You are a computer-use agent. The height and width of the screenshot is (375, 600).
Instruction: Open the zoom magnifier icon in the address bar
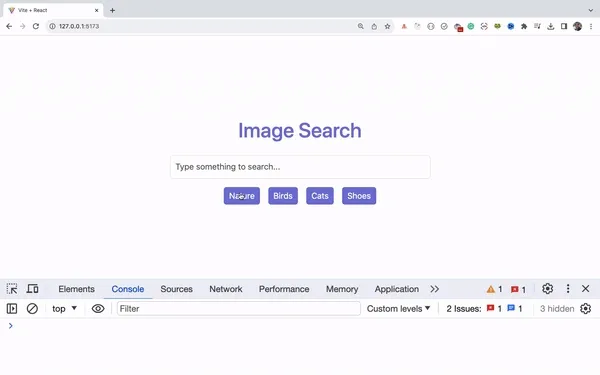tap(360, 26)
